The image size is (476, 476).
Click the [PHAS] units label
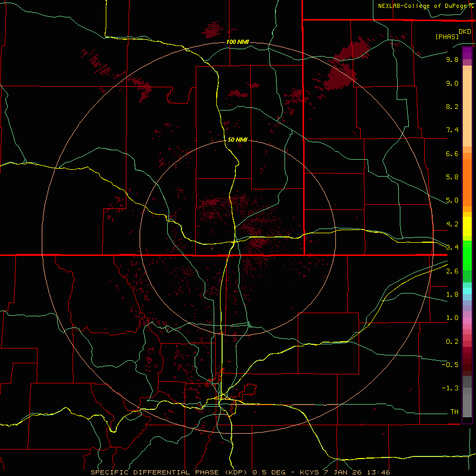(x=447, y=36)
